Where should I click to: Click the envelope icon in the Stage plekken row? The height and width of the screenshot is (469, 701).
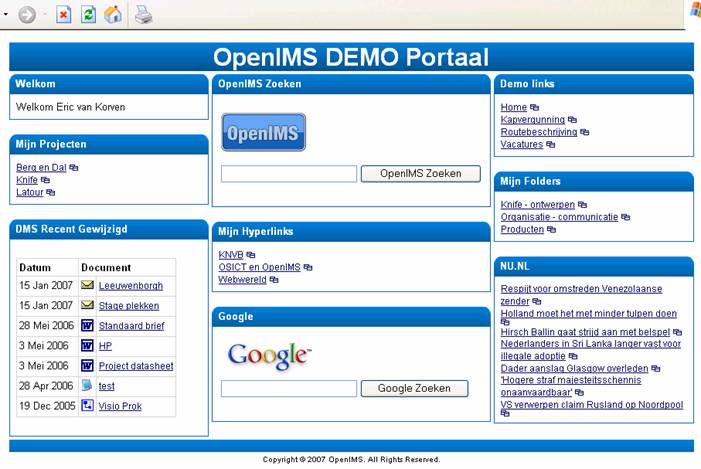click(x=87, y=305)
